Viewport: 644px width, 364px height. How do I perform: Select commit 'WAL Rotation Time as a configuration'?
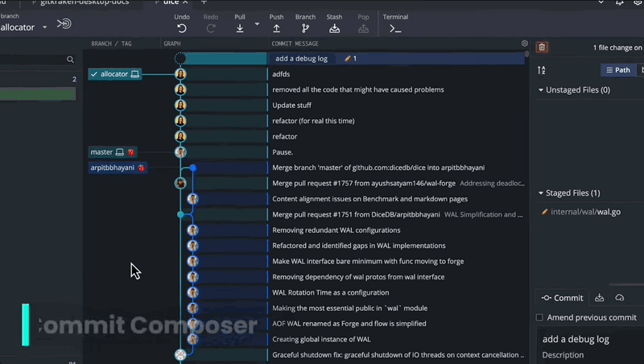pyautogui.click(x=331, y=292)
